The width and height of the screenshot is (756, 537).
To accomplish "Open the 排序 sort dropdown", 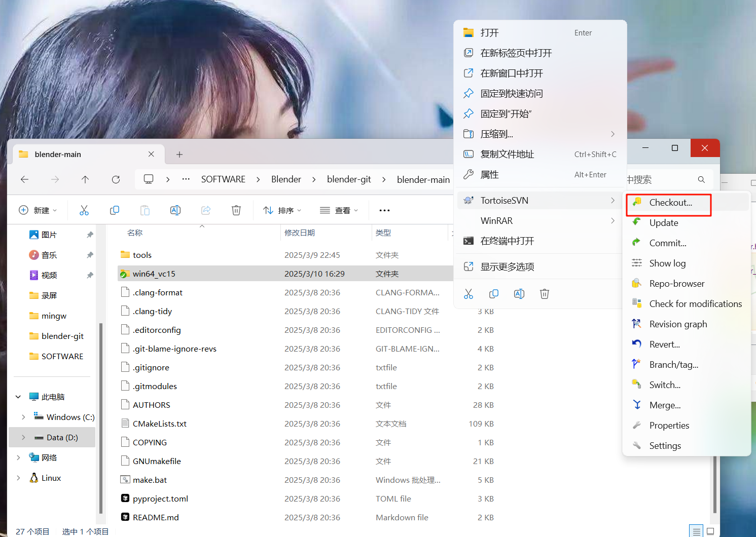I will [282, 210].
